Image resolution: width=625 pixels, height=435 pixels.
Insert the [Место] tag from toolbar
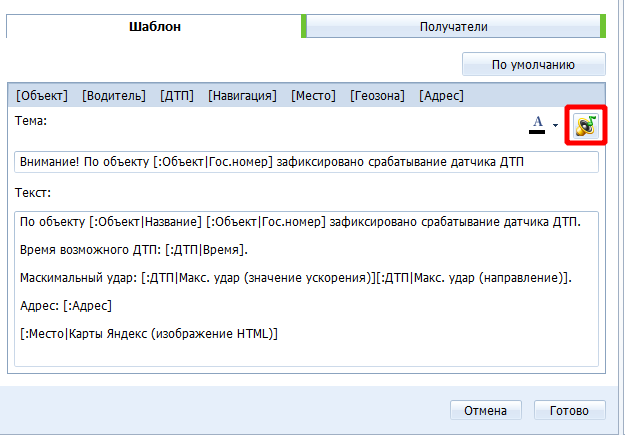click(x=313, y=96)
